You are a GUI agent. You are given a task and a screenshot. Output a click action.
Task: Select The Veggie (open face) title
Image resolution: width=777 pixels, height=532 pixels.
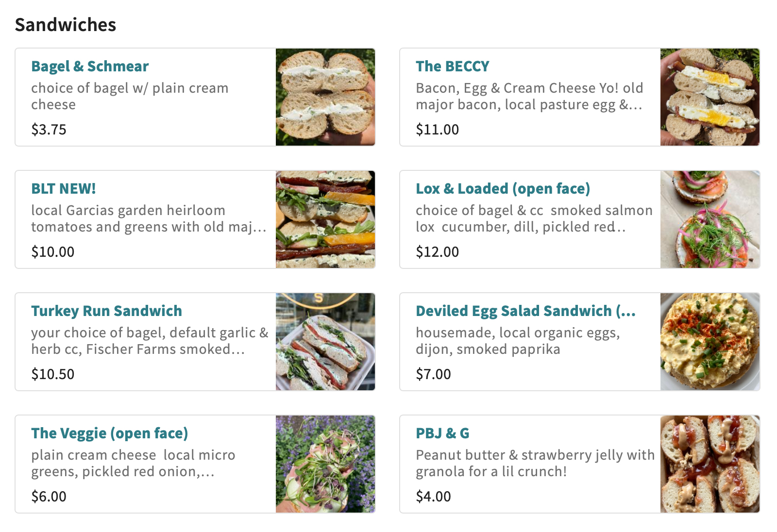(x=109, y=433)
